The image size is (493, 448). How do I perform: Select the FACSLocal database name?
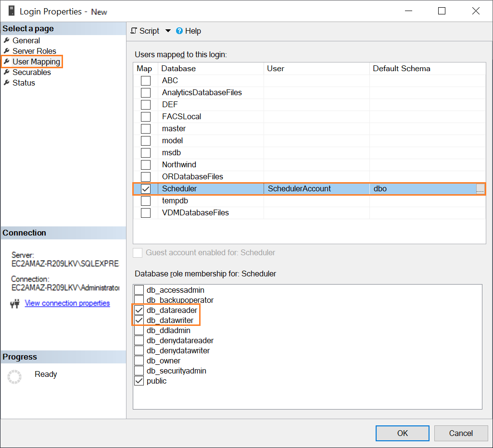[x=181, y=116]
